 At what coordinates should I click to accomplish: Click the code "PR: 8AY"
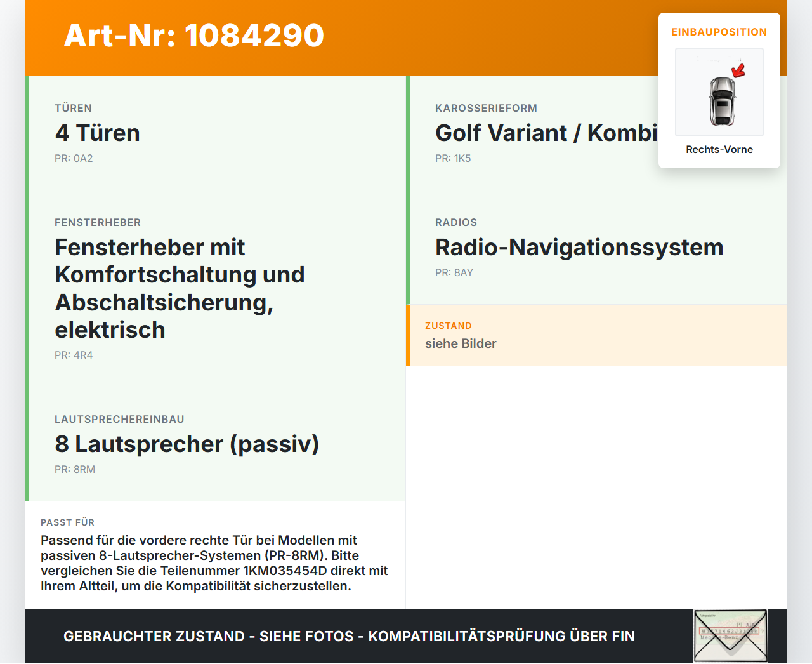pyautogui.click(x=454, y=272)
